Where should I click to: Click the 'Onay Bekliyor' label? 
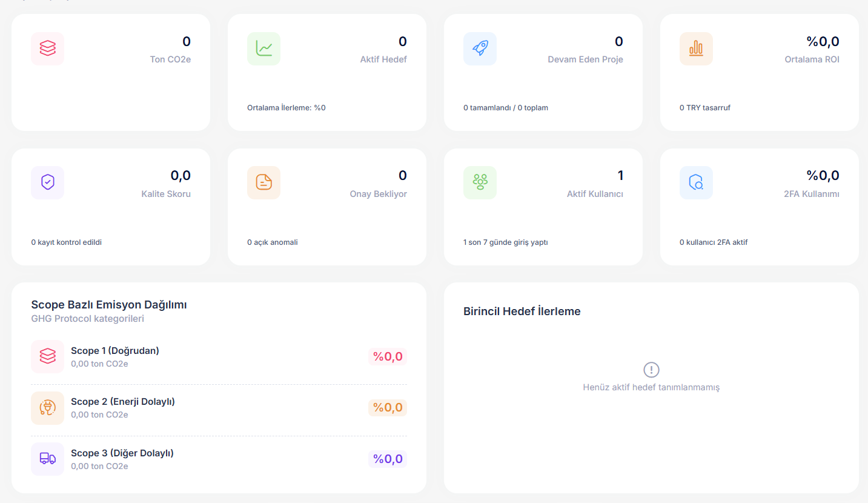point(379,194)
